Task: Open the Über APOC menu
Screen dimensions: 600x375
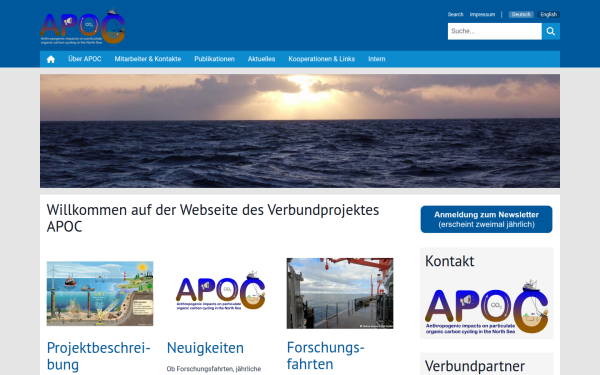Action: (85, 59)
